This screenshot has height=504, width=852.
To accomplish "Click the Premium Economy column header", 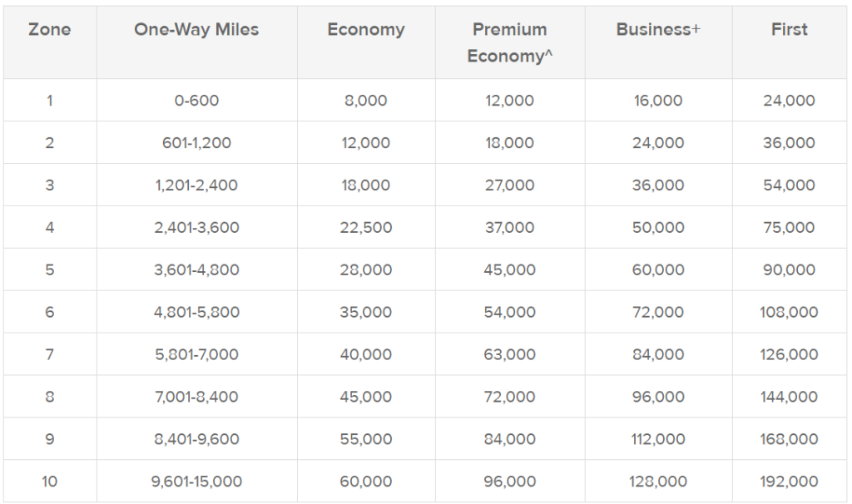I will (510, 42).
